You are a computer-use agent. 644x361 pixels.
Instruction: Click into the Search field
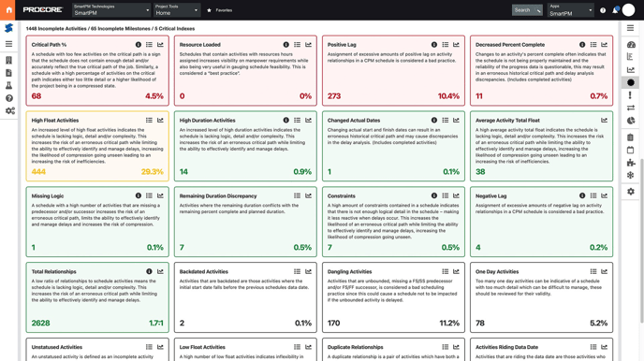(527, 10)
